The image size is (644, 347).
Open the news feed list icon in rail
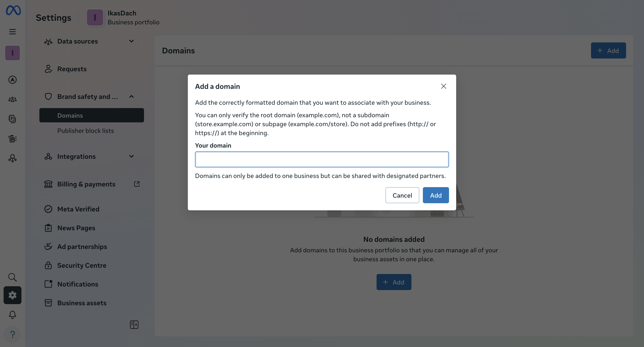pyautogui.click(x=13, y=138)
